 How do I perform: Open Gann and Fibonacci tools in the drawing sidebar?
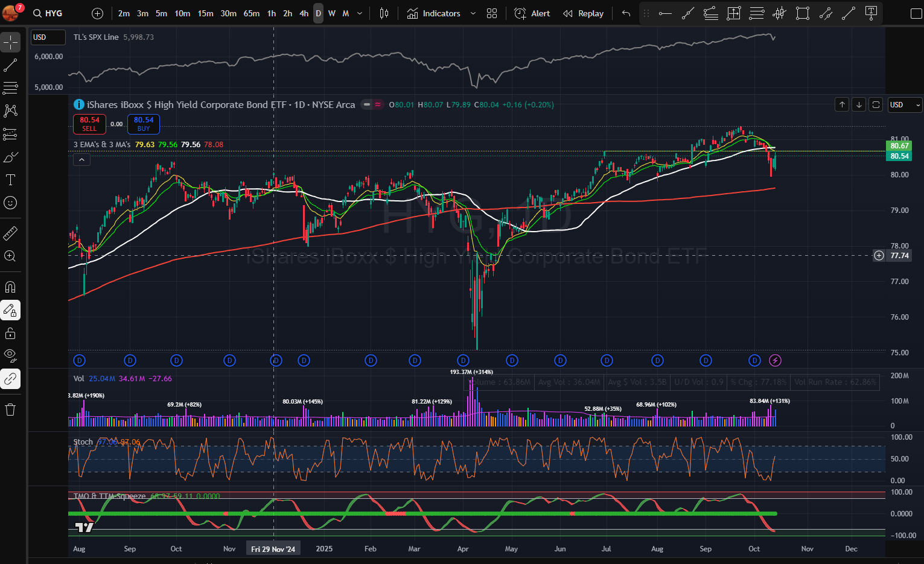pos(10,88)
